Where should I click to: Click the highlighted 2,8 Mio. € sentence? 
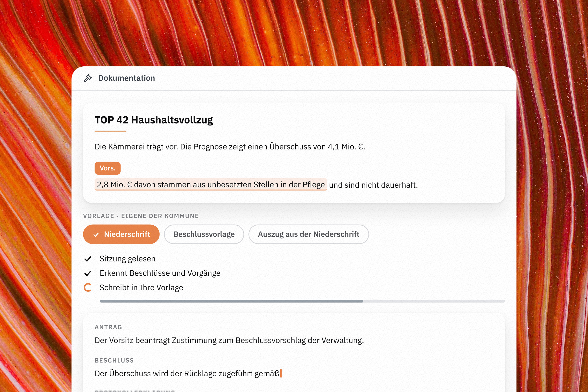(211, 184)
